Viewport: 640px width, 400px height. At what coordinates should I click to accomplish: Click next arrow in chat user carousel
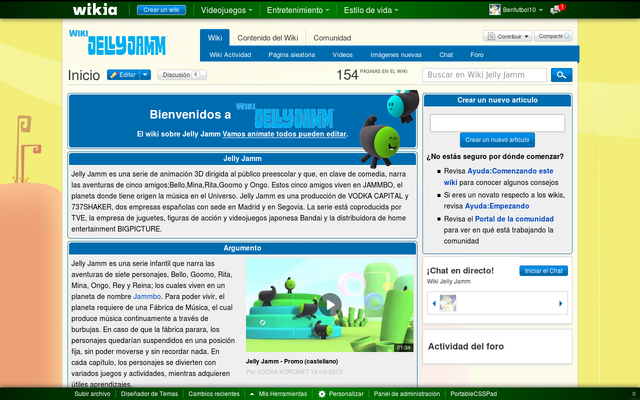560,303
